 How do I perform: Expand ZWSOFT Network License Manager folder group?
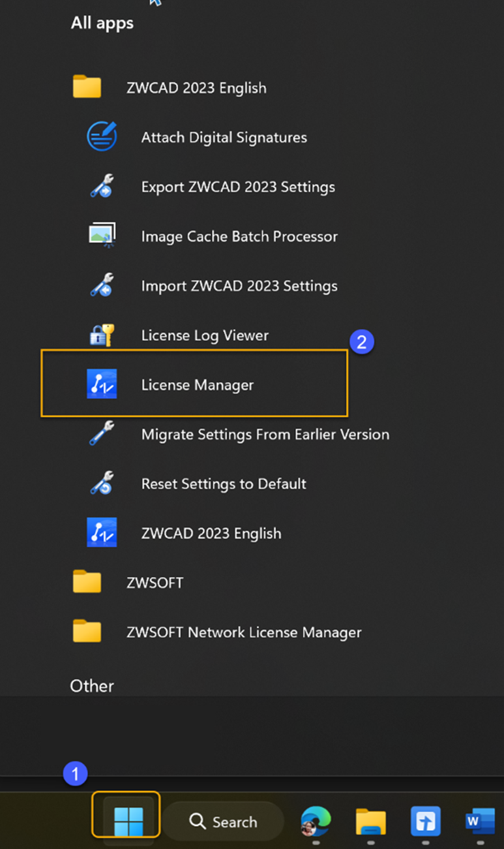point(244,632)
